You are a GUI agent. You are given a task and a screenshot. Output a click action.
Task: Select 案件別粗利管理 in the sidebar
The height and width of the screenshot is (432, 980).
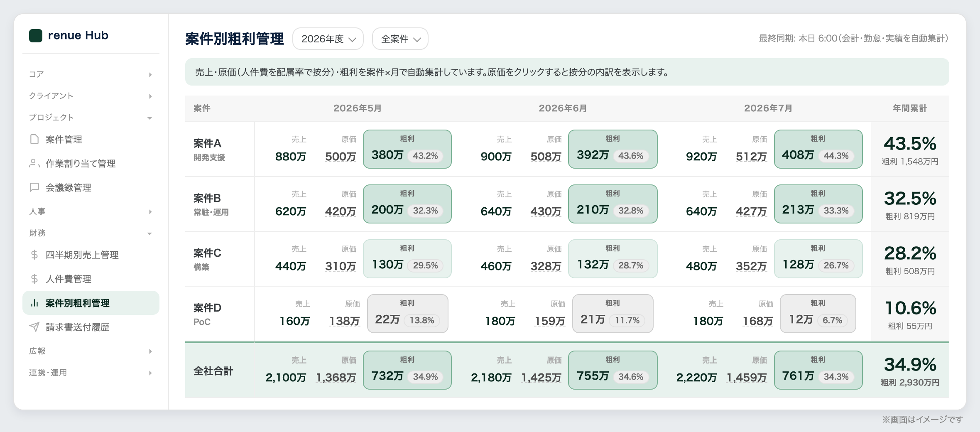pos(91,303)
